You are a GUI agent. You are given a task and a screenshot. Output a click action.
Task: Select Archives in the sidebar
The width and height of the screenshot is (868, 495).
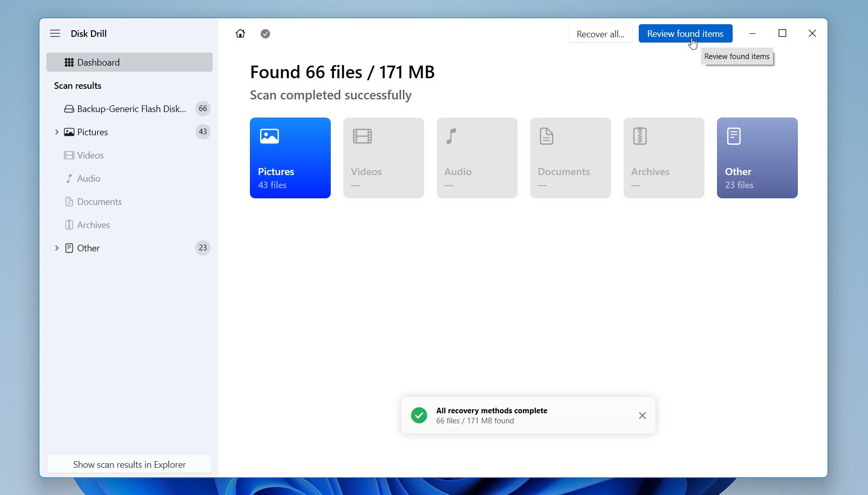129,225
